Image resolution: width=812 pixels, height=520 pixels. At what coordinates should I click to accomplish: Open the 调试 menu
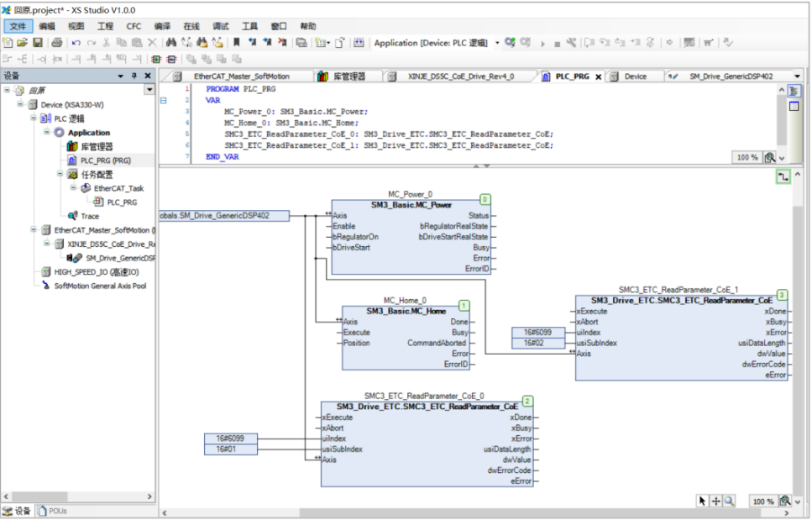tap(220, 26)
